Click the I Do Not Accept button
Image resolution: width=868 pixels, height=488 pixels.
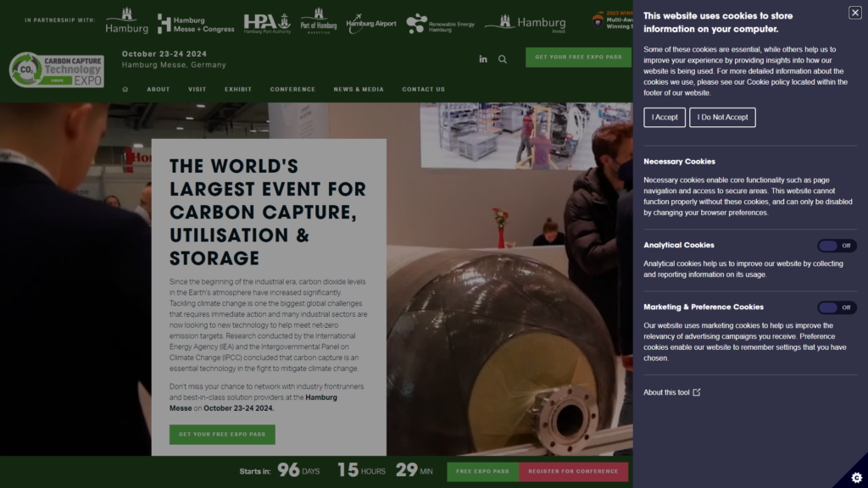click(x=722, y=117)
